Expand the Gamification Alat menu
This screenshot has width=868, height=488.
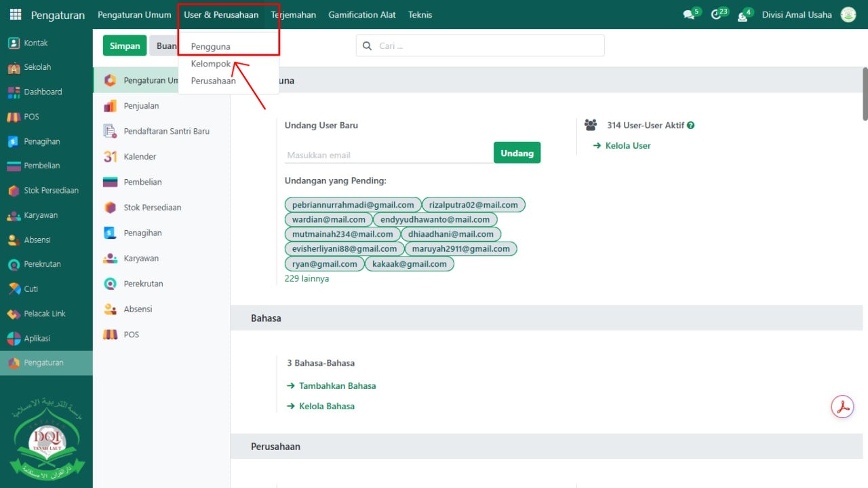point(362,15)
